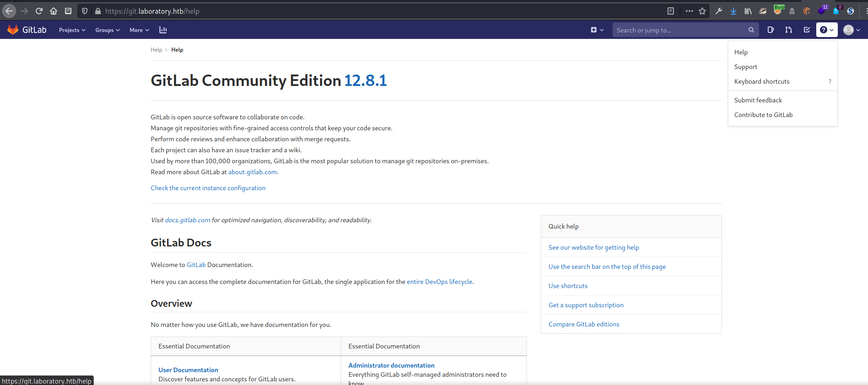Click version number 12.8.1 link
The width and height of the screenshot is (868, 385).
[x=365, y=80]
